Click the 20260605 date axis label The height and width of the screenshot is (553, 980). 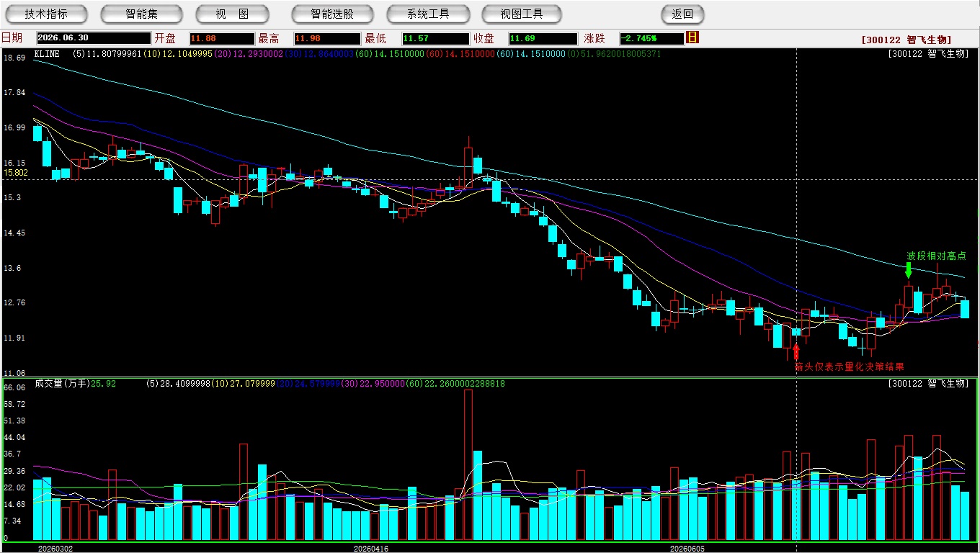click(687, 548)
